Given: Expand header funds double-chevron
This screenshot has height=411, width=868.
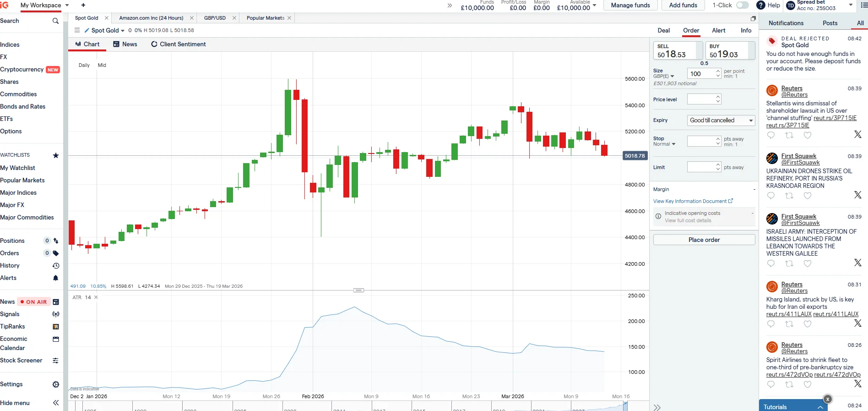Looking at the screenshot, I should point(450,5).
